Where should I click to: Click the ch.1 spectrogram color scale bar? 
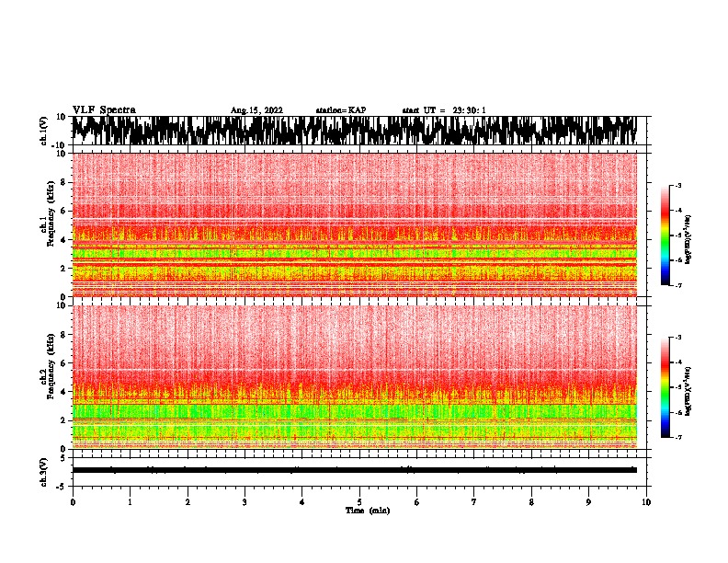pos(665,236)
